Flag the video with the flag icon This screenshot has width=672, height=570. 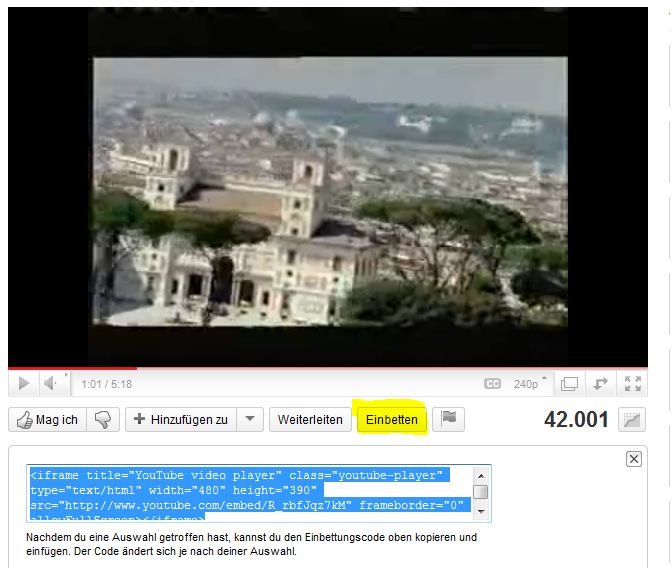click(448, 420)
